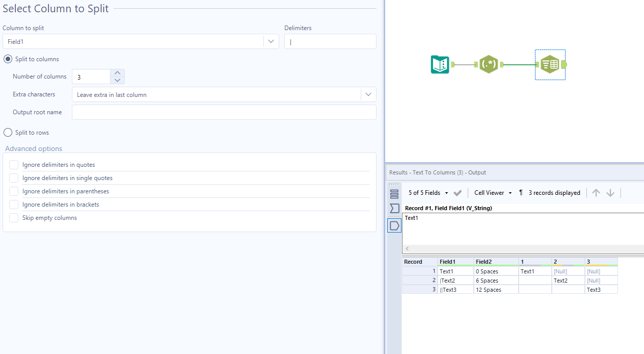Click the checkmark icon beside the fields selector
Viewport: 644px width, 354px height.
[x=457, y=193]
